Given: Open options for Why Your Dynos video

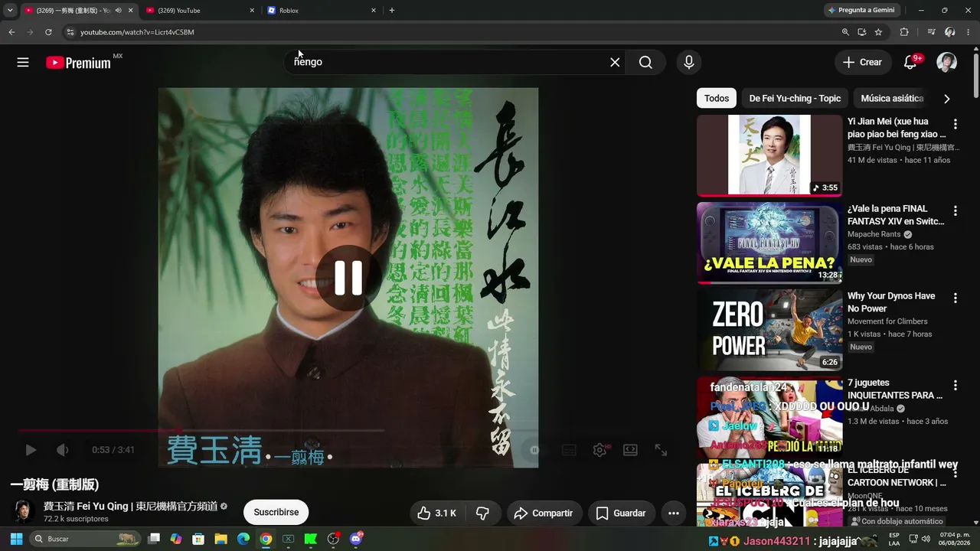Looking at the screenshot, I should [x=955, y=298].
